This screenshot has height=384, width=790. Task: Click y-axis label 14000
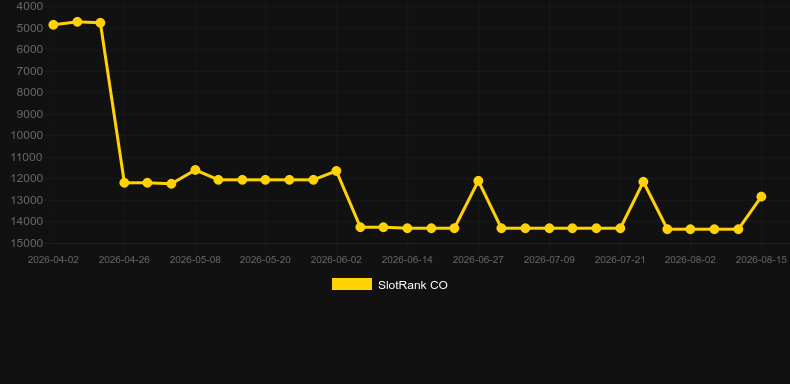coord(27,222)
